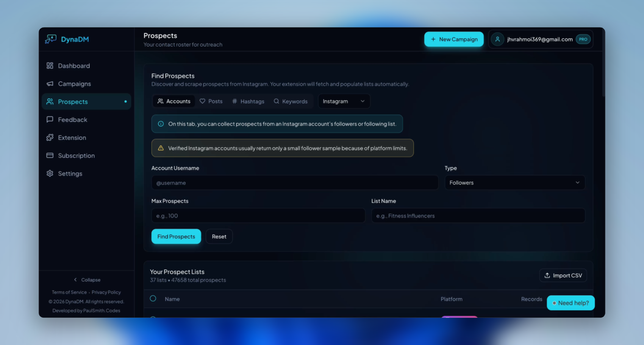The width and height of the screenshot is (644, 345).
Task: Open Settings using the gear icon
Action: 50,173
